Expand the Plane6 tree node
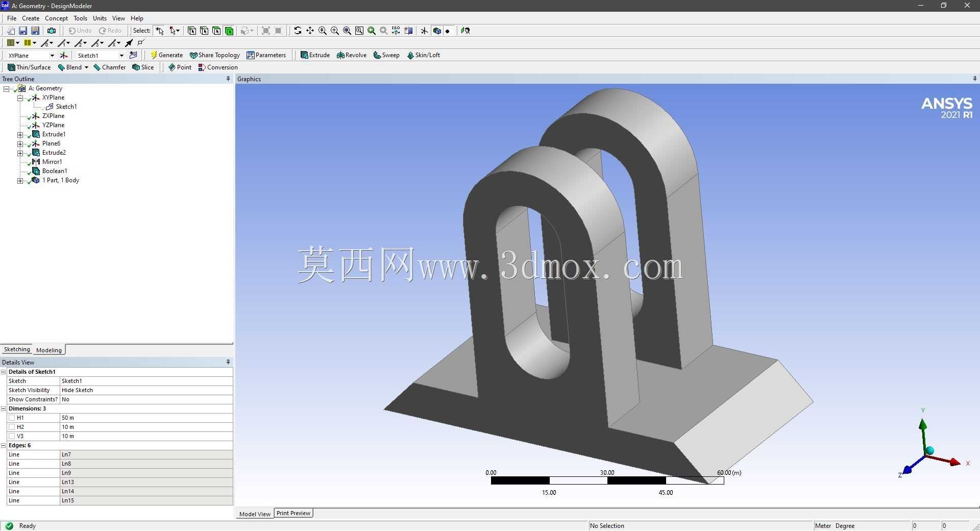 [20, 144]
